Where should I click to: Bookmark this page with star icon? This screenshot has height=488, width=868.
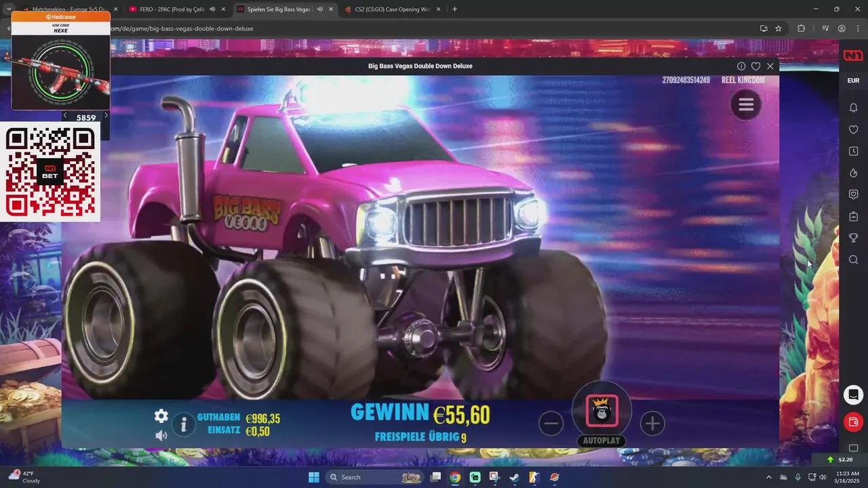point(778,28)
